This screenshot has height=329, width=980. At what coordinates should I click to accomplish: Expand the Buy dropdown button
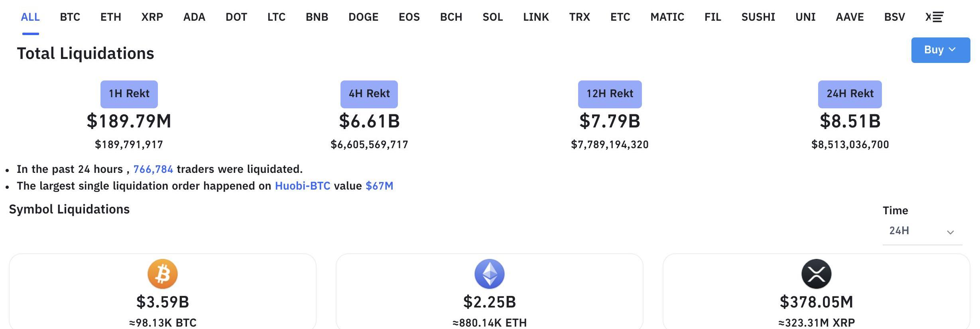pyautogui.click(x=940, y=50)
